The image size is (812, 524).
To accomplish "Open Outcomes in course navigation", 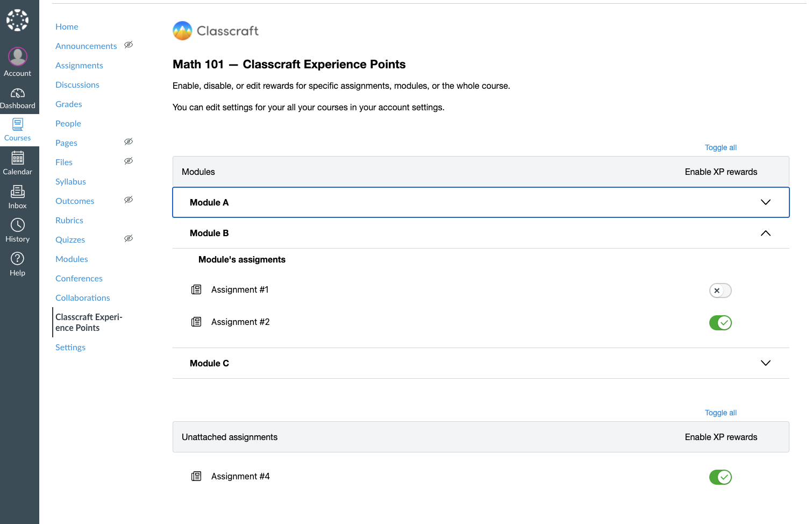I will point(75,201).
